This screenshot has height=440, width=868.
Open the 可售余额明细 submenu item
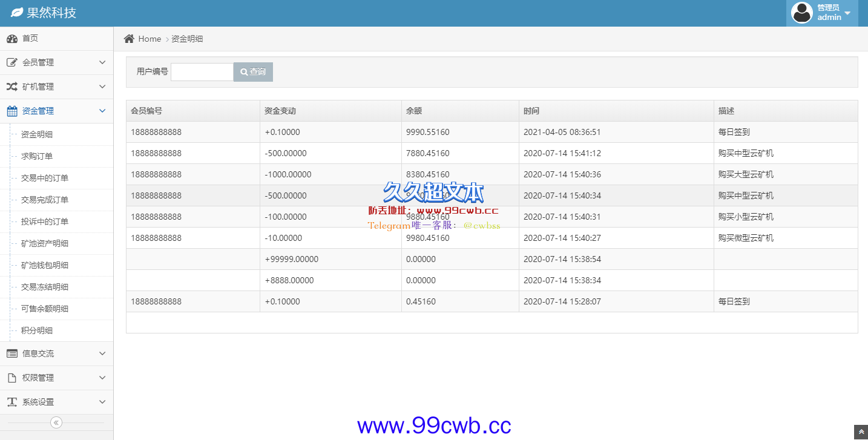56,309
